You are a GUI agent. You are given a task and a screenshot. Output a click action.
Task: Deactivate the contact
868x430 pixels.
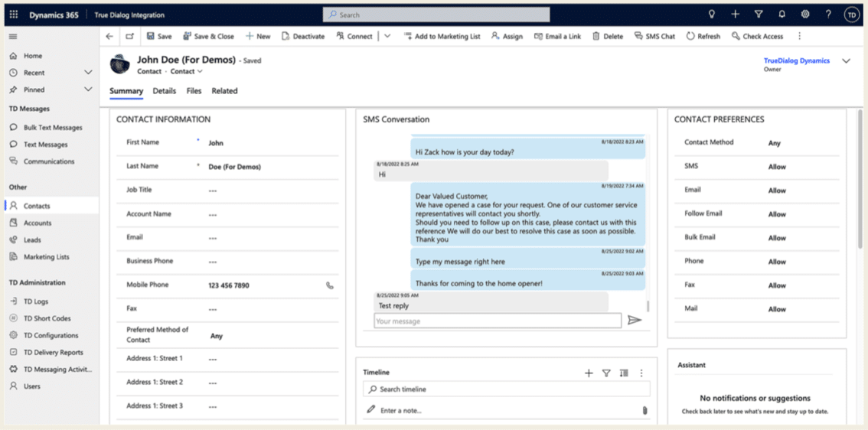pyautogui.click(x=303, y=37)
